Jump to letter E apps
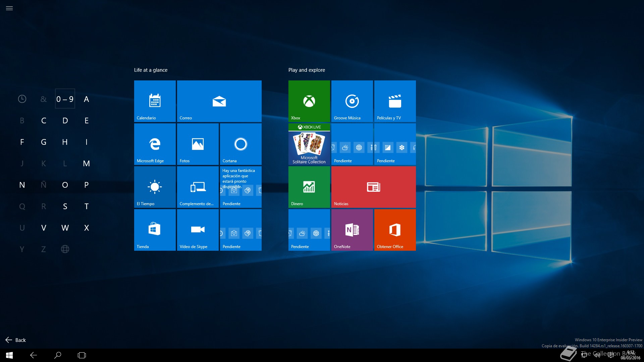Screen dimensions: 644x362 coord(87,120)
